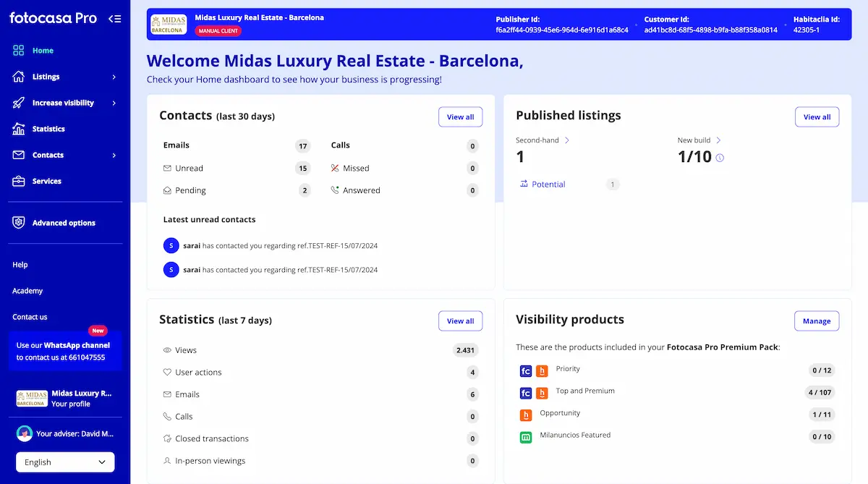Click the adviser avatar icon

[x=25, y=433]
